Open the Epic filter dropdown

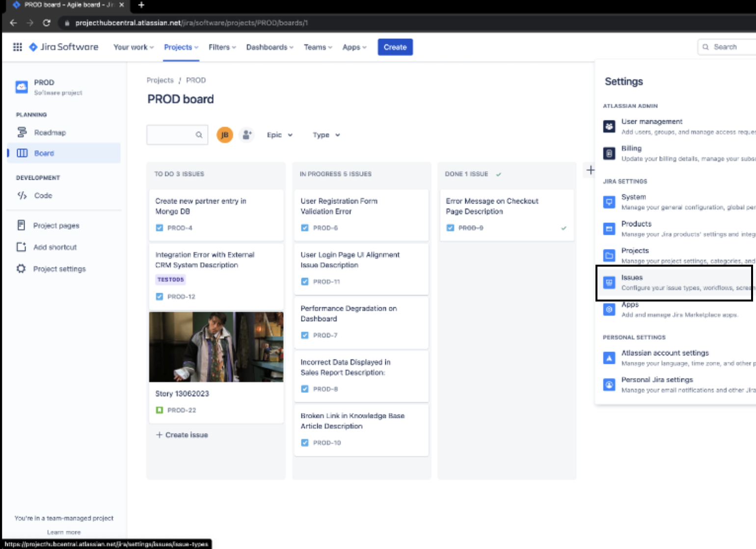tap(279, 135)
